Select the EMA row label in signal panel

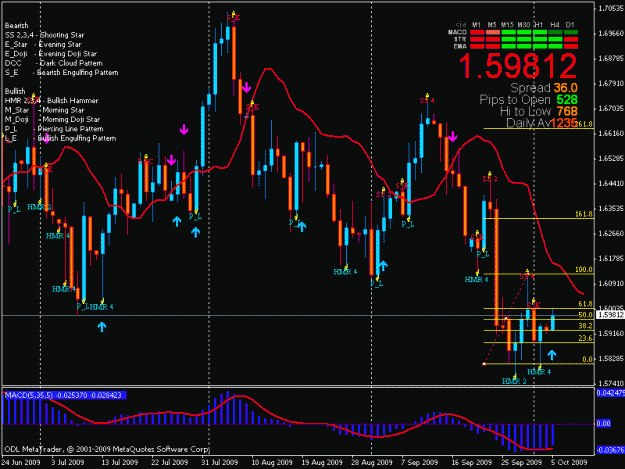460,47
